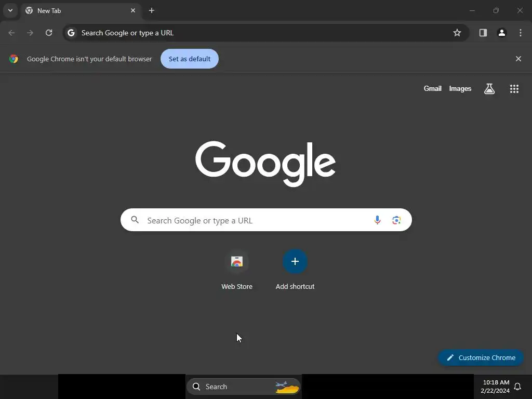This screenshot has height=399, width=532.
Task: Toggle the Chrome side panel
Action: (483, 33)
